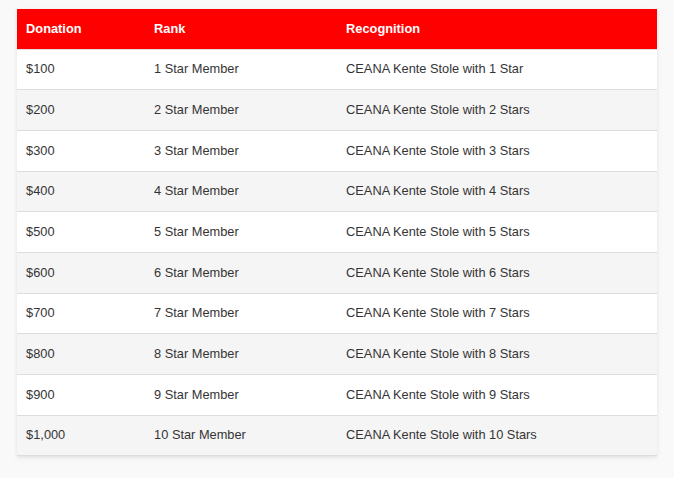
Task: Click CEANA Kente Stole with 6 Stars
Action: (438, 273)
